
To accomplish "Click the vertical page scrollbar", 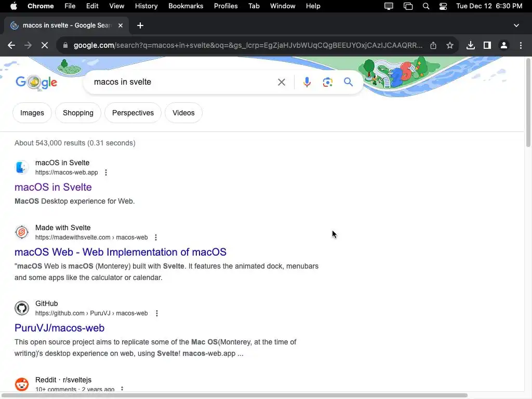I will [x=528, y=103].
